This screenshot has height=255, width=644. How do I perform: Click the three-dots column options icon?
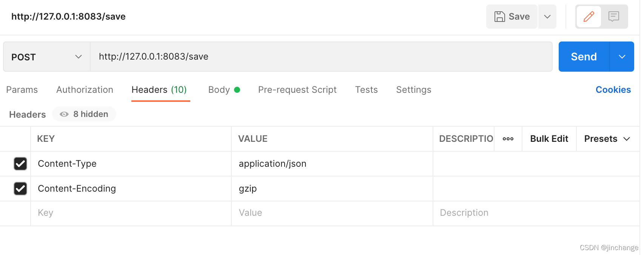pos(508,139)
